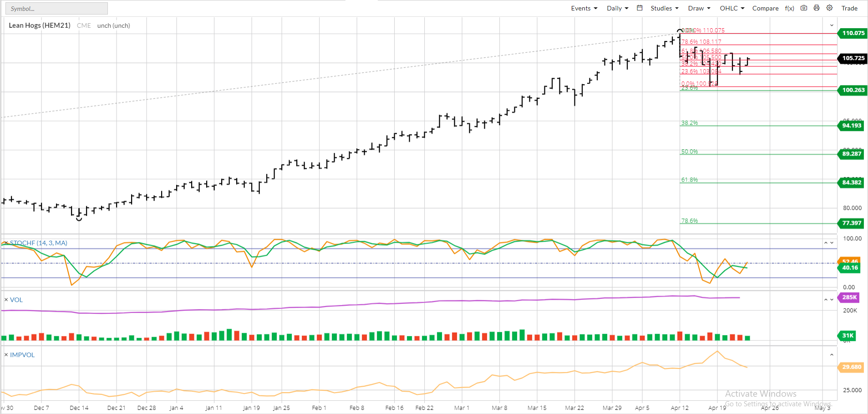Open chart settings via the gear icon
868x414 pixels.
coord(829,8)
